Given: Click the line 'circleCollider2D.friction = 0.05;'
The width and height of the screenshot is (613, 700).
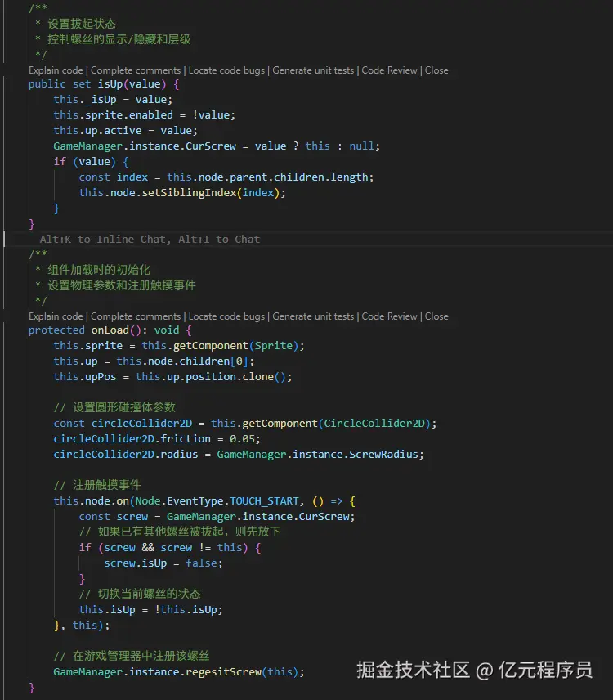Looking at the screenshot, I should click(157, 439).
